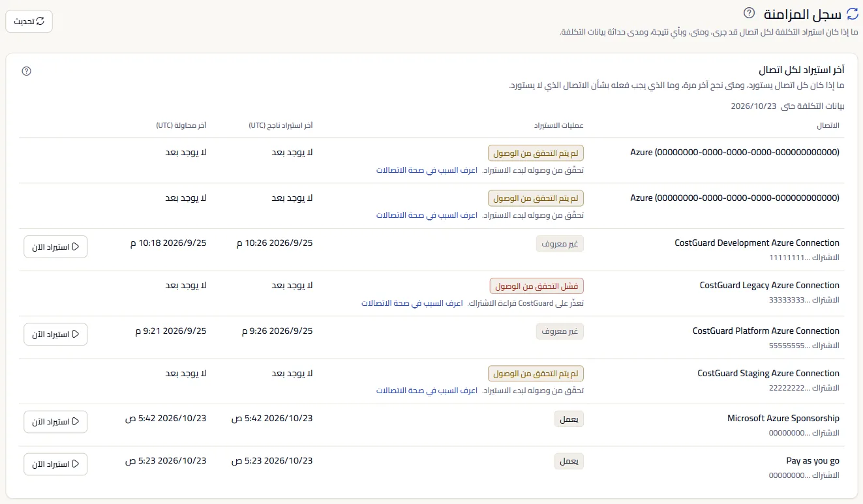The width and height of the screenshot is (863, 504).
Task: Click subscription ID 11111111 under Development connection
Action: (804, 258)
